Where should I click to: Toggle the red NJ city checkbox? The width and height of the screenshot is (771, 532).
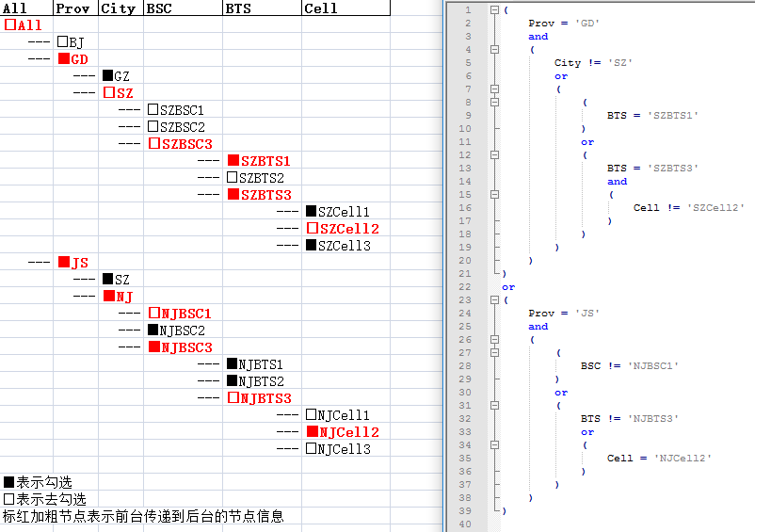point(109,296)
